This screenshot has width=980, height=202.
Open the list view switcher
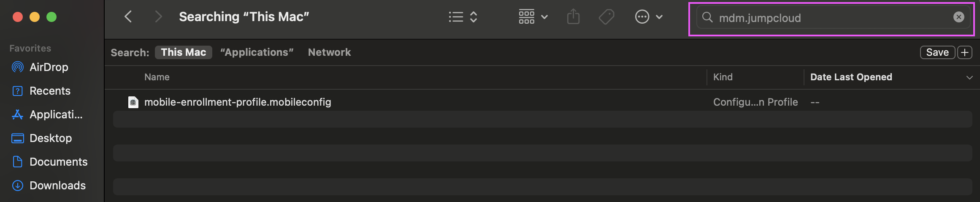[x=463, y=17]
